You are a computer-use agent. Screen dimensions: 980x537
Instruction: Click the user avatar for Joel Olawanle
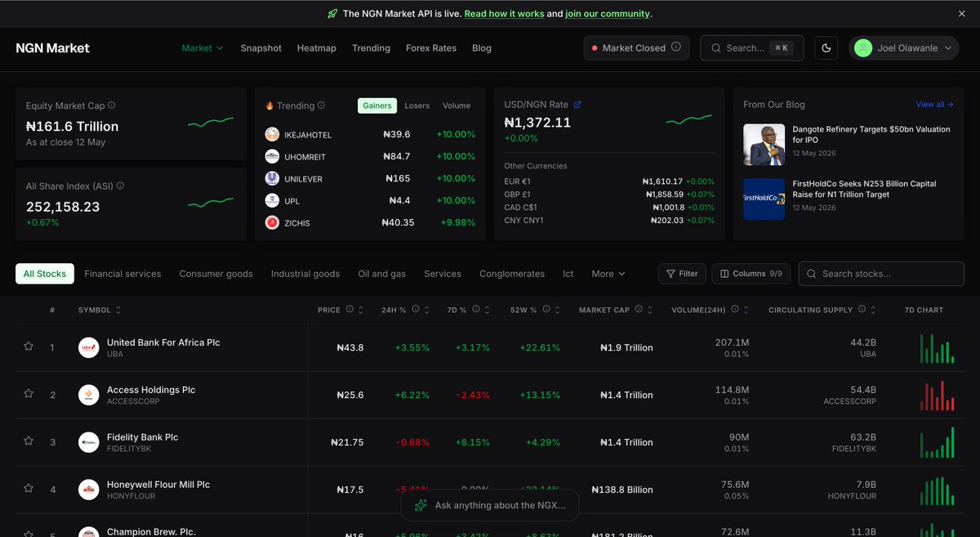(x=863, y=48)
